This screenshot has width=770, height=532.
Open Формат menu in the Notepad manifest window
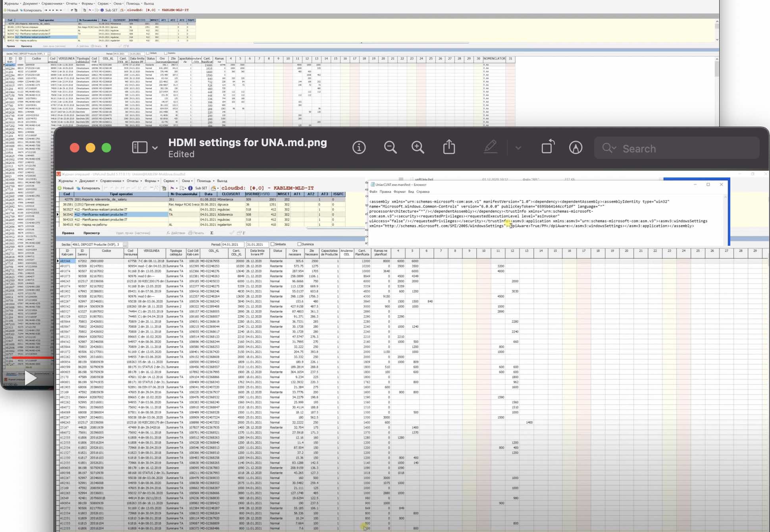pos(399,192)
